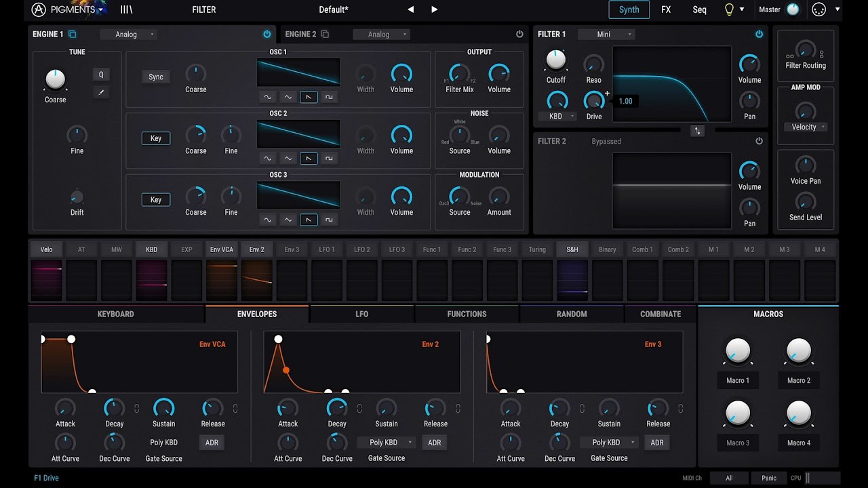Open the KEYBOARD modulation tab

pyautogui.click(x=116, y=314)
